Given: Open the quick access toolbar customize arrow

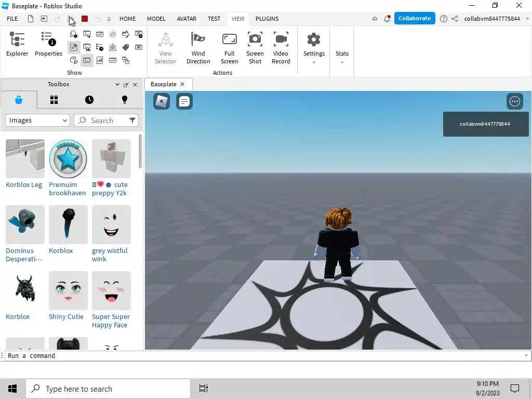Looking at the screenshot, I should click(109, 19).
